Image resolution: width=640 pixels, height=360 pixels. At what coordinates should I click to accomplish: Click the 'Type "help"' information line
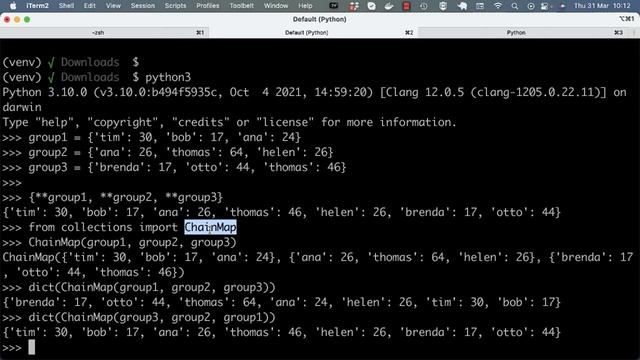[229, 122]
